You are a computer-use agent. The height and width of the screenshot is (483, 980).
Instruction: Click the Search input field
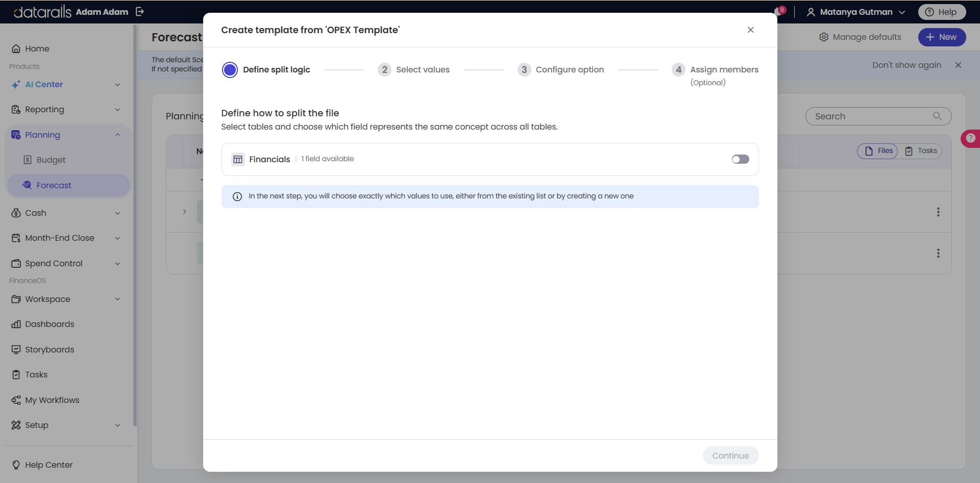click(878, 116)
